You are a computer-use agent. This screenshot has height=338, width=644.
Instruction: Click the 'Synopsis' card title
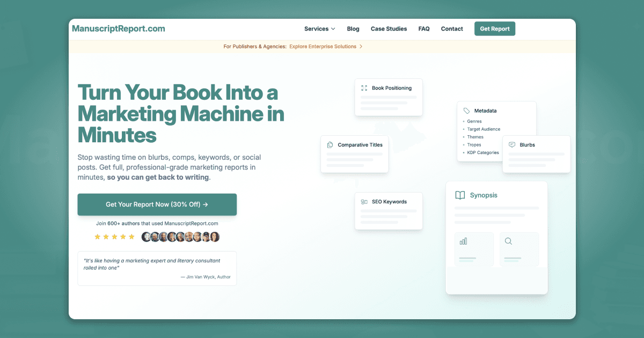484,195
